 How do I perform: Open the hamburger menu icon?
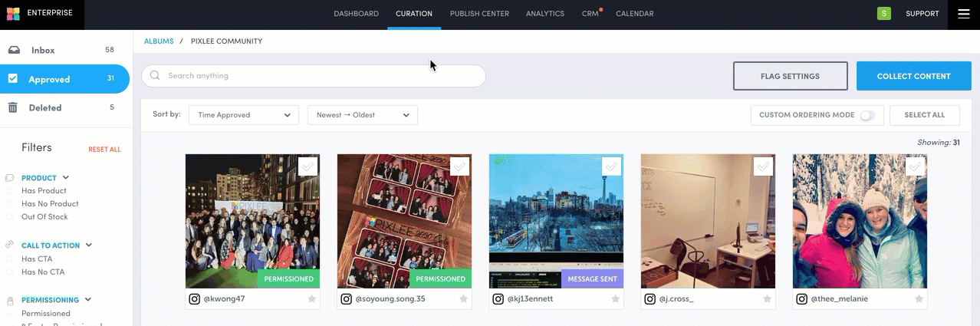pos(964,14)
